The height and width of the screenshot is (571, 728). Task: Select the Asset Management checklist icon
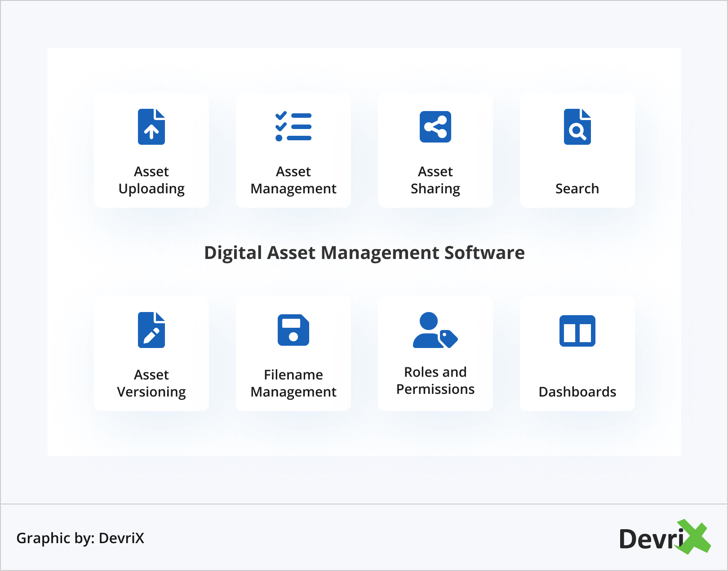click(x=293, y=127)
